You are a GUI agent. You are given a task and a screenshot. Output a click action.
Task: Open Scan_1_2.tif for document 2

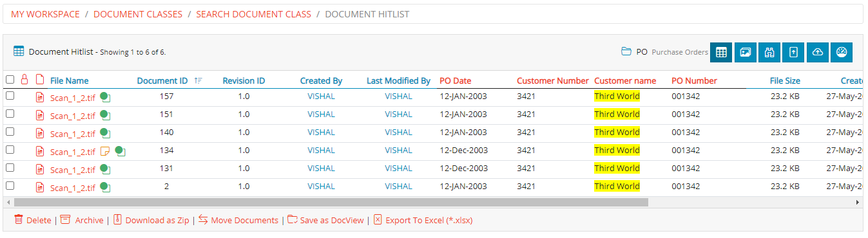pyautogui.click(x=73, y=188)
